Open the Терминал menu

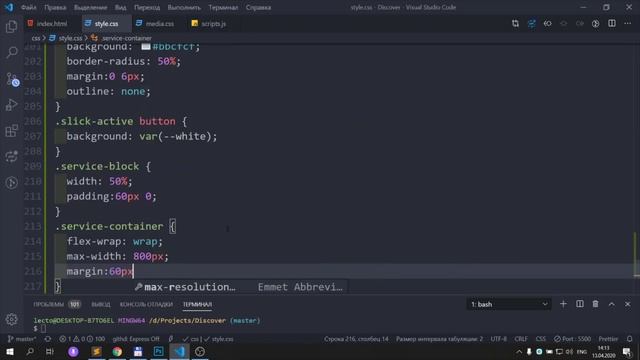point(223,7)
